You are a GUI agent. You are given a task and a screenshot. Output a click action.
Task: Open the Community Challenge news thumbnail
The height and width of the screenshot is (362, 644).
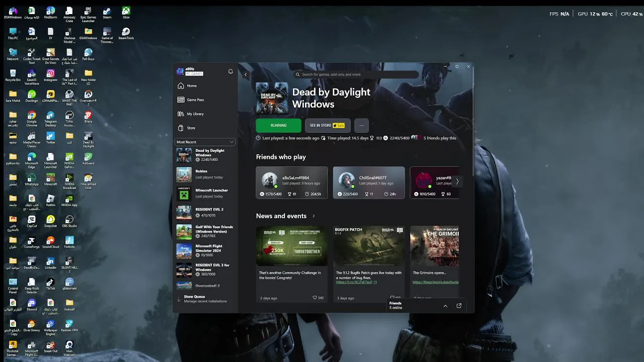292,246
